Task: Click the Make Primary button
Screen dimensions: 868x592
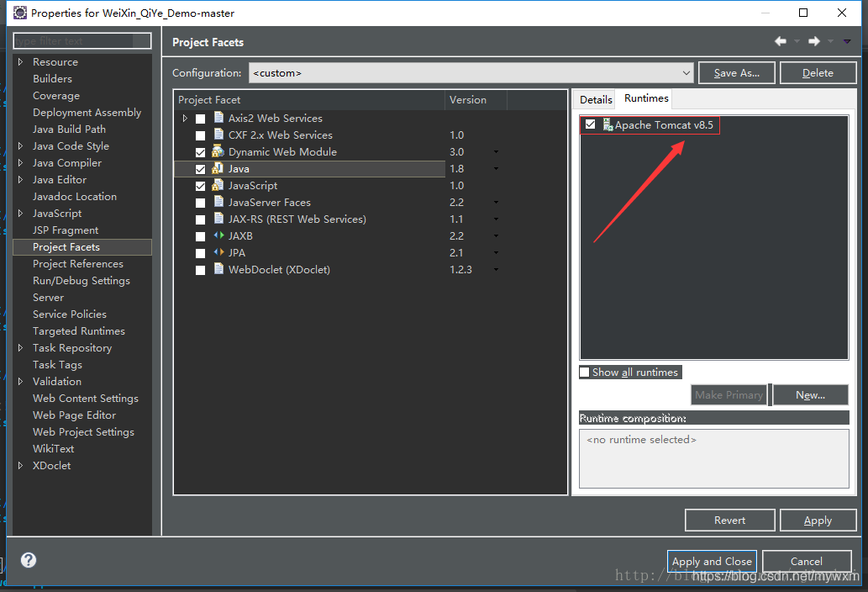Action: point(729,395)
